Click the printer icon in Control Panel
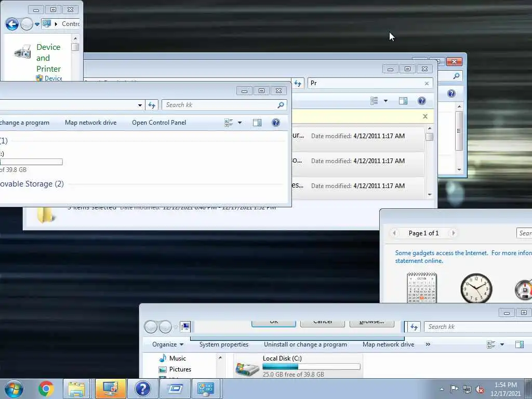This screenshot has height=399, width=532. click(22, 51)
